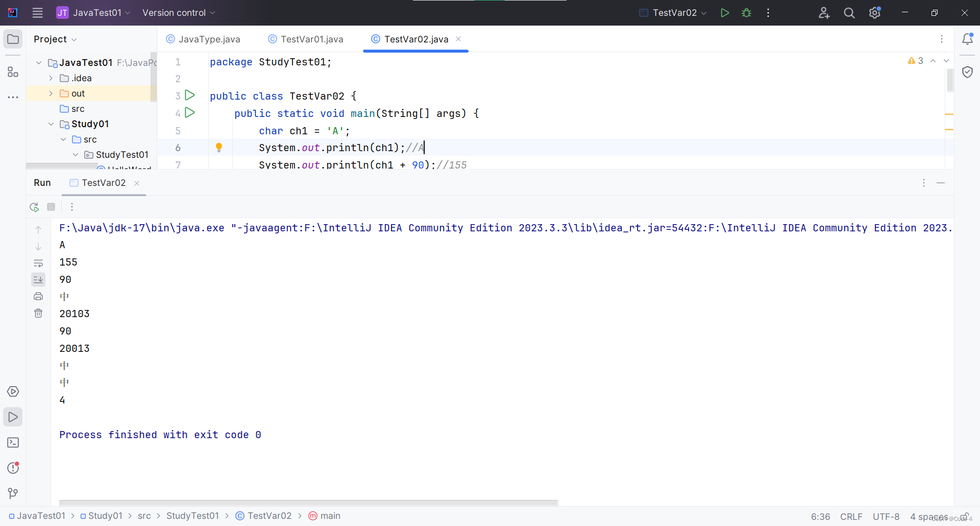Image resolution: width=980 pixels, height=526 pixels.
Task: Open Search Everywhere
Action: pos(849,13)
